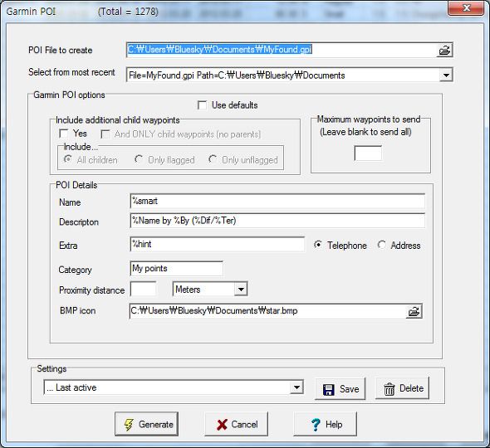Click the Description field
This screenshot has height=448, width=490.
pos(277,221)
